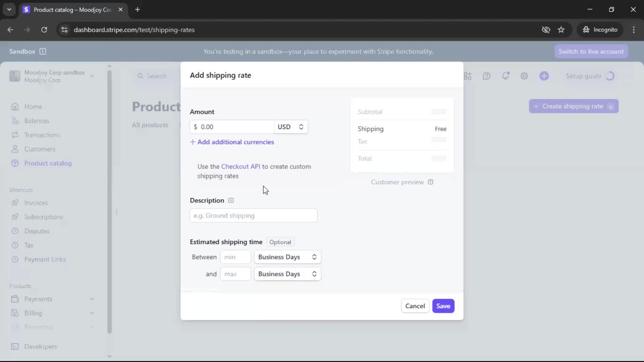644x362 pixels.
Task: Click the Customers person icon
Action: pos(15,149)
